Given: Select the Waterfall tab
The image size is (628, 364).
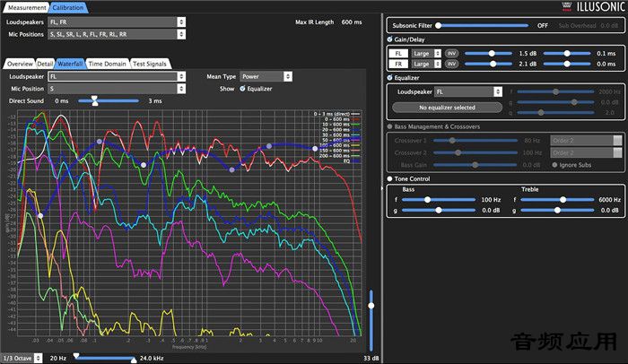Looking at the screenshot, I should pyautogui.click(x=70, y=64).
